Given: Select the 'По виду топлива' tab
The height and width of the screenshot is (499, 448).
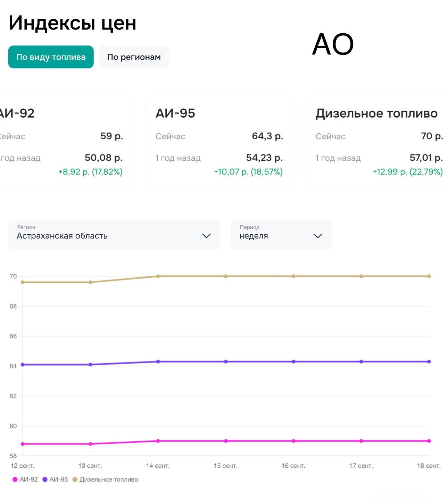Looking at the screenshot, I should click(x=51, y=57).
